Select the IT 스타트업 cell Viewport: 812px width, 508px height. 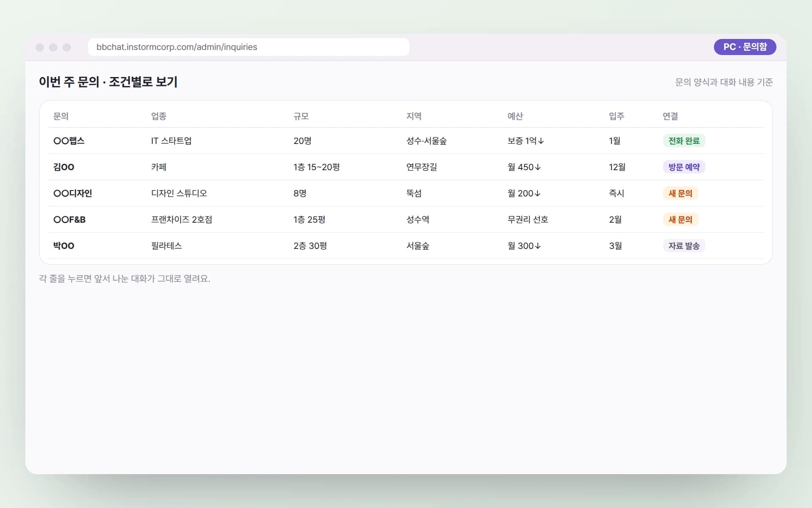click(x=171, y=141)
